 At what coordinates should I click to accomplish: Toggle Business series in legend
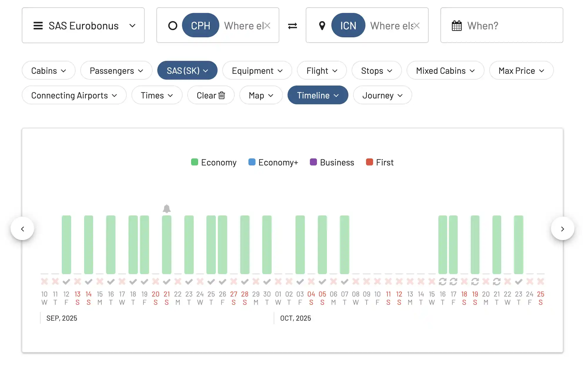pyautogui.click(x=332, y=162)
